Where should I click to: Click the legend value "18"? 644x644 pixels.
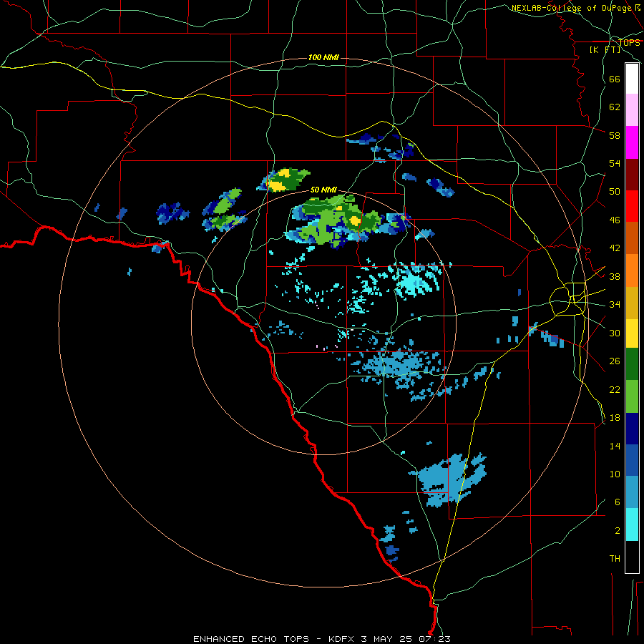coord(615,418)
